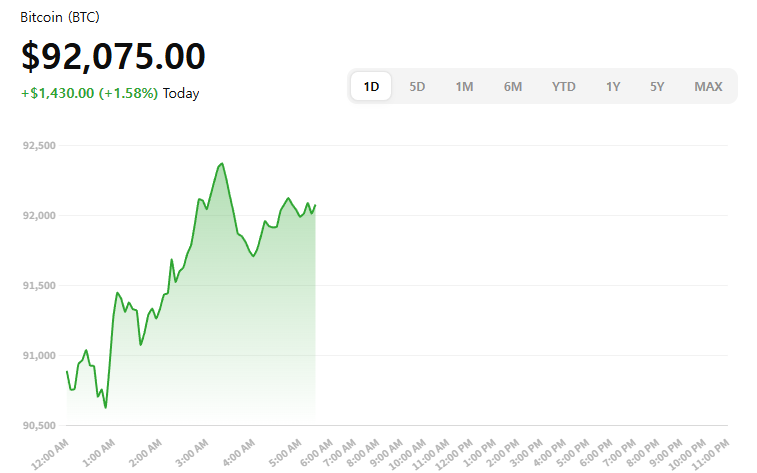View the 5Y price history tab

click(x=657, y=86)
